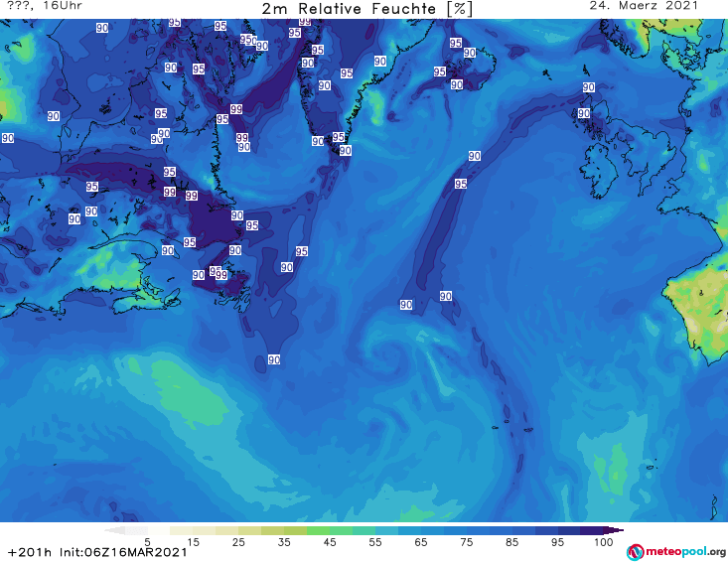Click the '55' legend tick label

point(375,542)
